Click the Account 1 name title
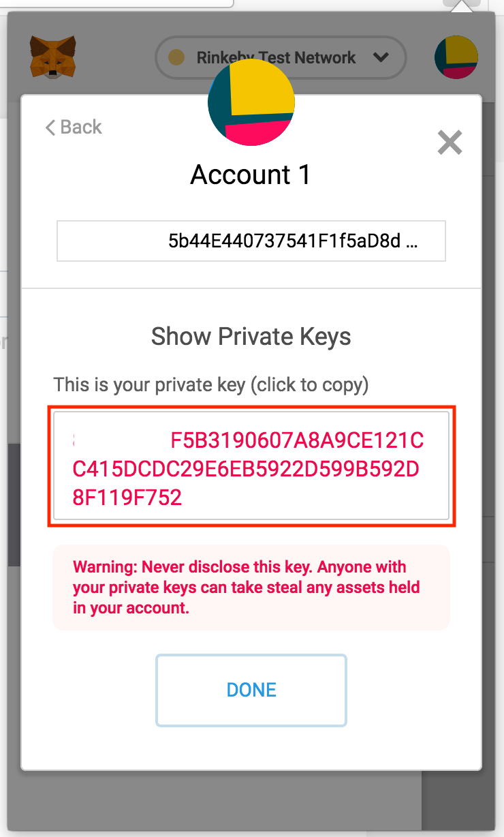504x837 pixels. 251,175
